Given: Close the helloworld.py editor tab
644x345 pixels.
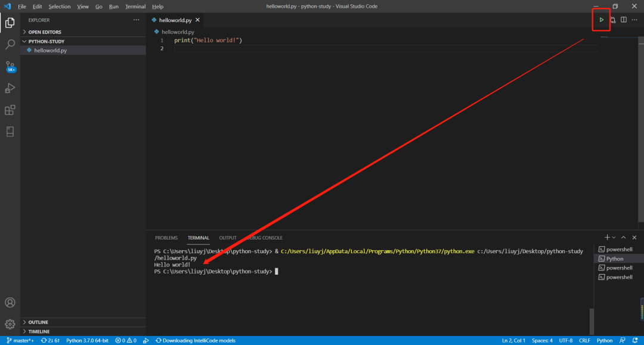Looking at the screenshot, I should tap(197, 20).
